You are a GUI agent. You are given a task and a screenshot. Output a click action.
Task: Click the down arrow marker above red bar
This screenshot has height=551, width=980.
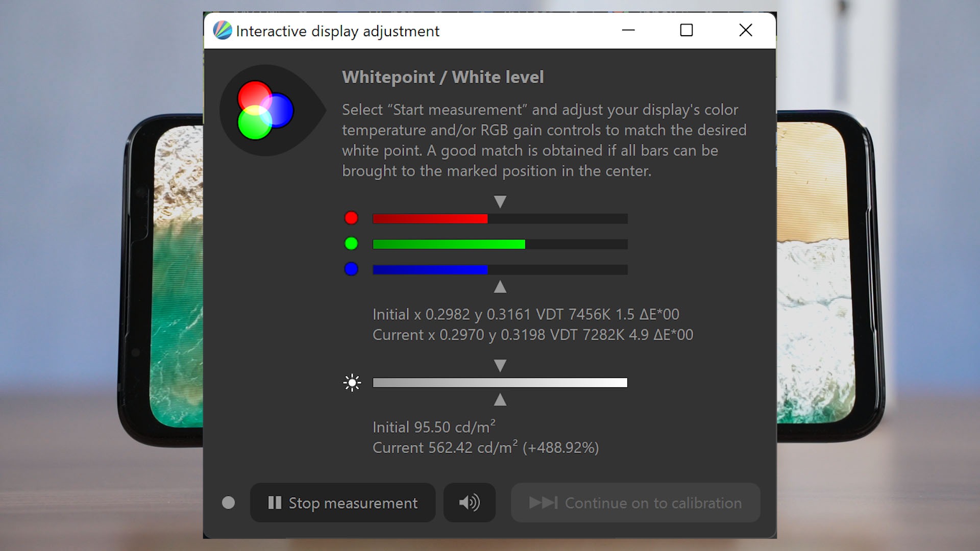(x=500, y=202)
